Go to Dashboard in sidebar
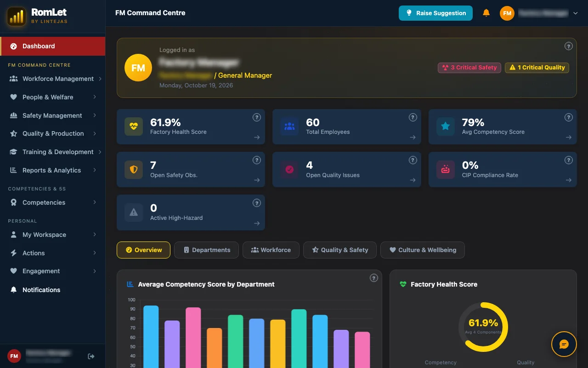The height and width of the screenshot is (368, 588). pyautogui.click(x=53, y=46)
